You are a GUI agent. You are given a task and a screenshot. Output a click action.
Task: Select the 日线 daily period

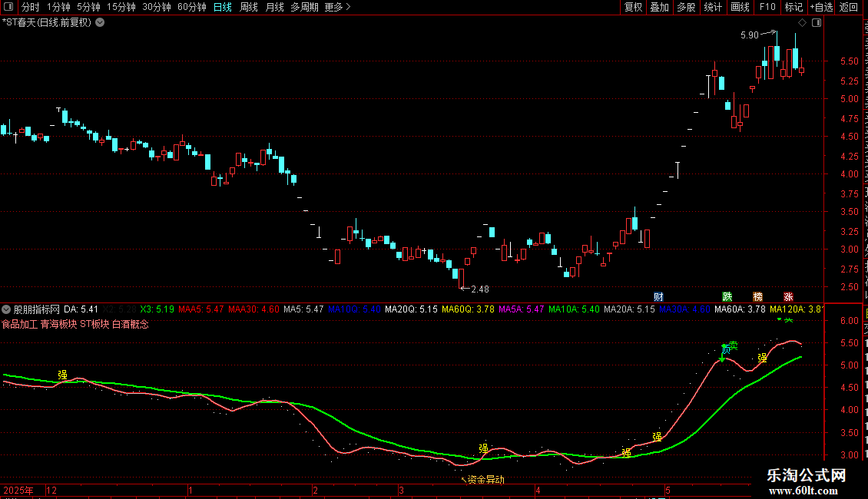point(223,7)
